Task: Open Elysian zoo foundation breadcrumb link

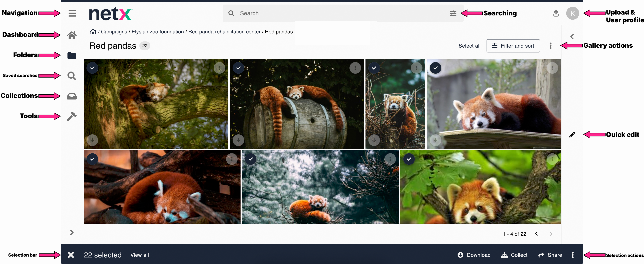Action: pos(157,32)
